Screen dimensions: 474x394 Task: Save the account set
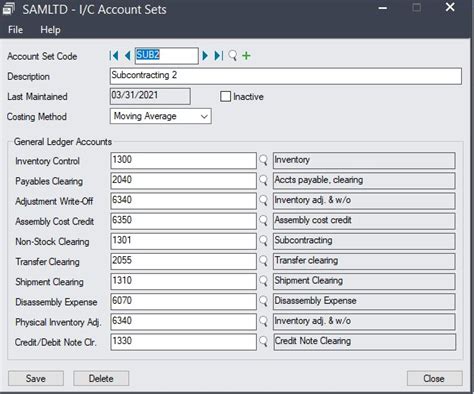pyautogui.click(x=36, y=379)
